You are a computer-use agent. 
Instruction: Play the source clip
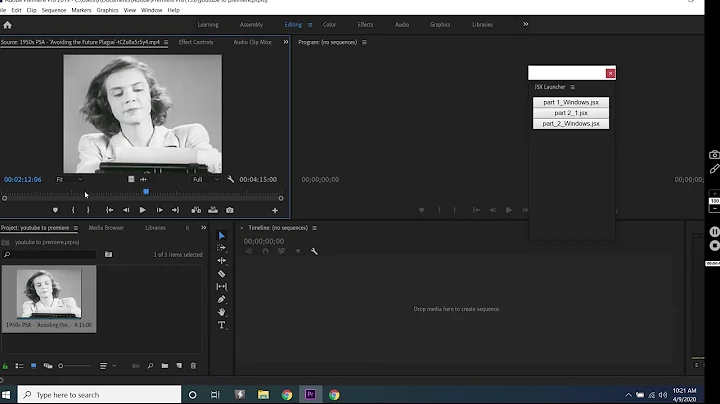(x=142, y=210)
